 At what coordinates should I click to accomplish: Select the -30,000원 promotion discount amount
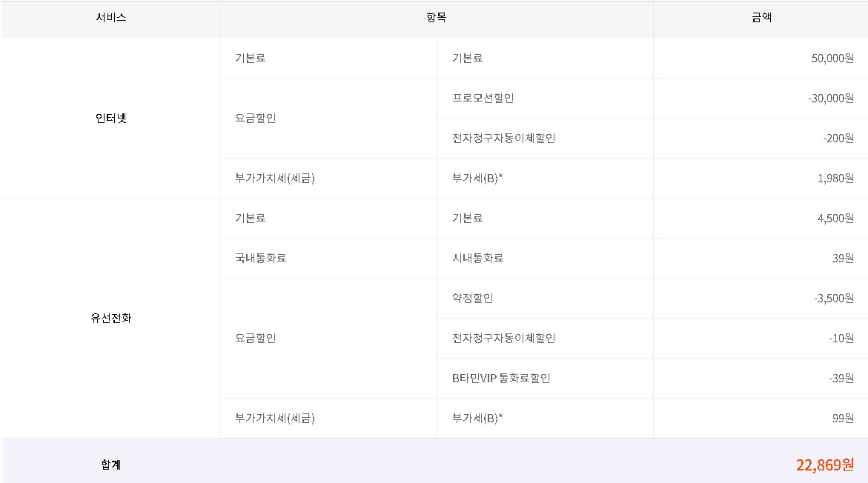[x=831, y=99]
